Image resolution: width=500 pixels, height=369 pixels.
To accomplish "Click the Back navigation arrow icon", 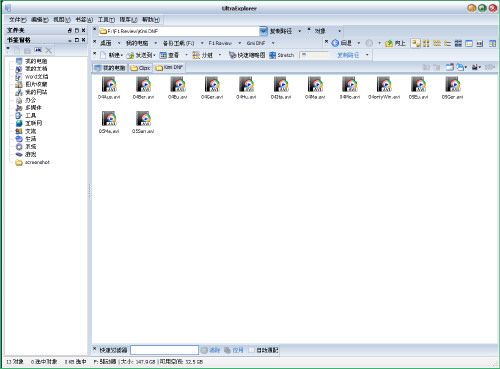I will point(335,43).
